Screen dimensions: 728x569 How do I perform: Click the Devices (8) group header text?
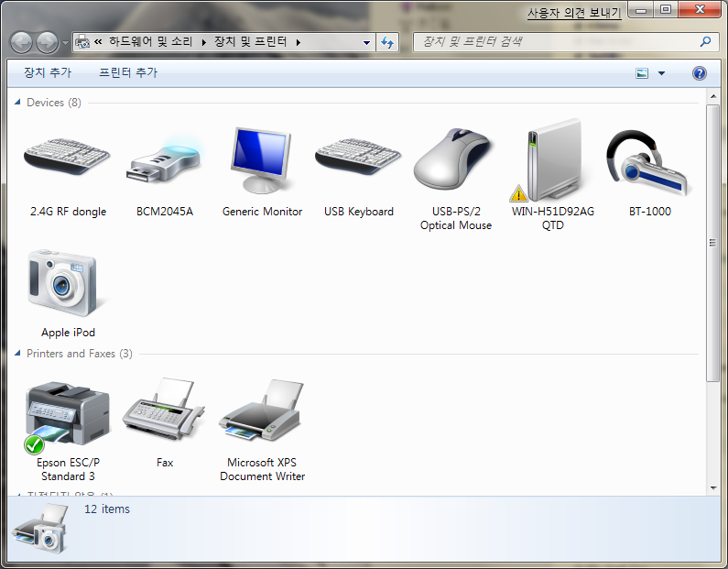pyautogui.click(x=54, y=103)
